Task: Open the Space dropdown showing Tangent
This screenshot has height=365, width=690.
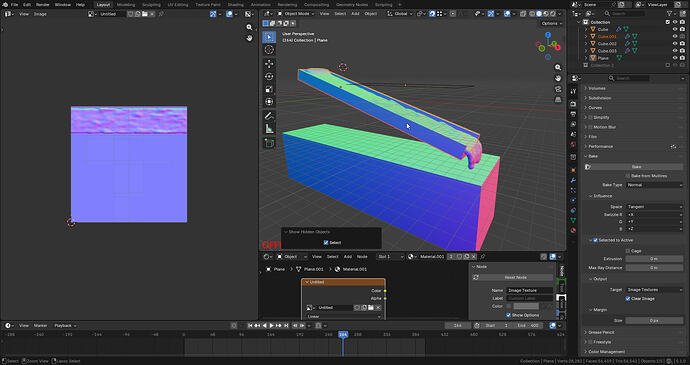Action: click(x=654, y=206)
